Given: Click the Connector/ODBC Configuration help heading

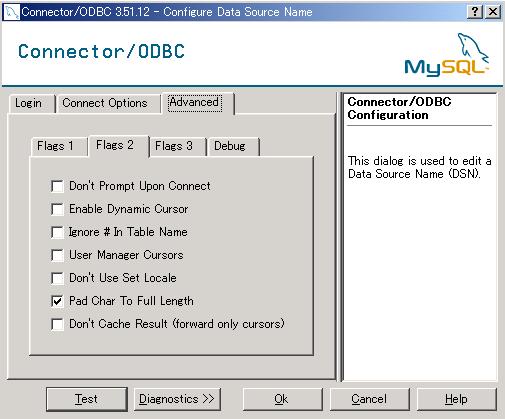Looking at the screenshot, I should coord(399,108).
